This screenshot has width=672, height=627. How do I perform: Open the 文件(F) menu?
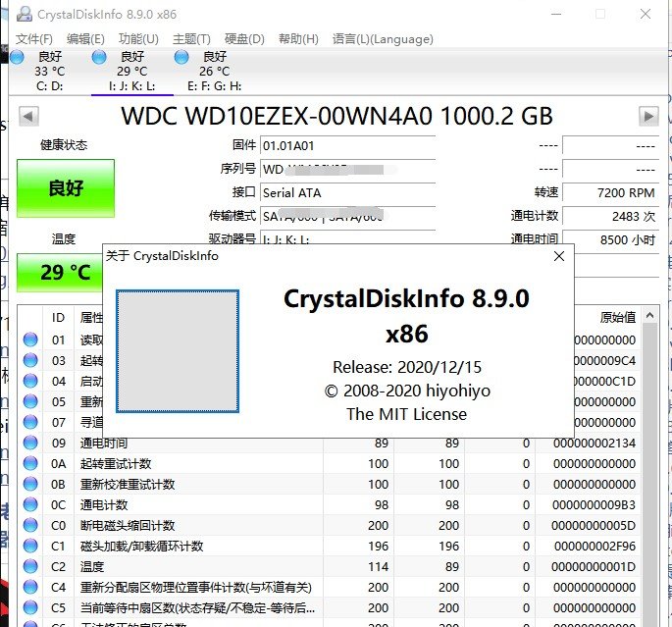(34, 39)
